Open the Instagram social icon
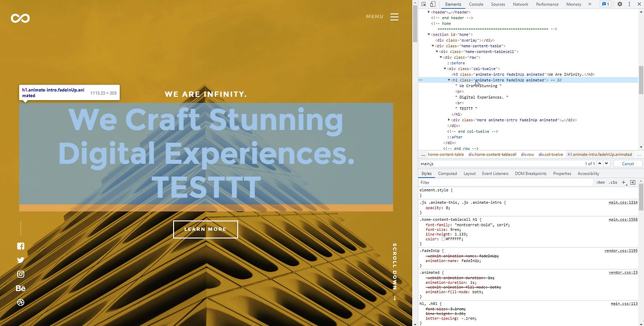Viewport: 644px width, 326px height. tap(21, 274)
